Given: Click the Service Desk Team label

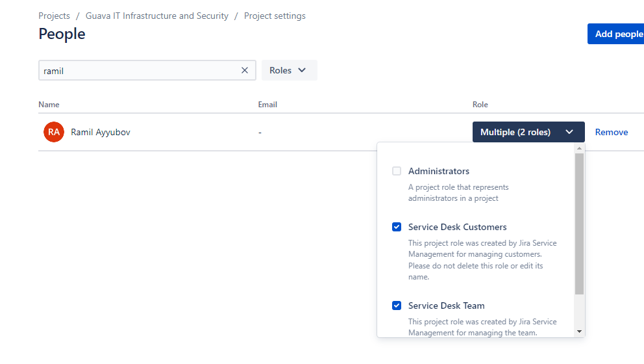Looking at the screenshot, I should (446, 305).
